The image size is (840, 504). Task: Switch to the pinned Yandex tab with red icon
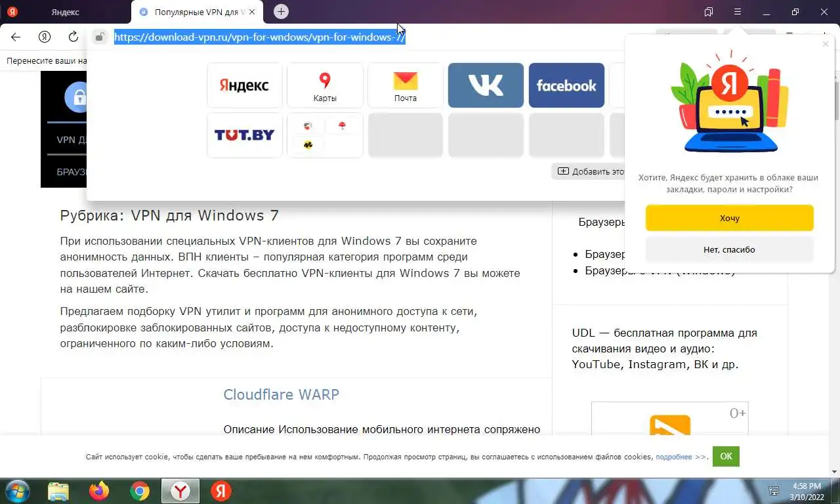(12, 12)
